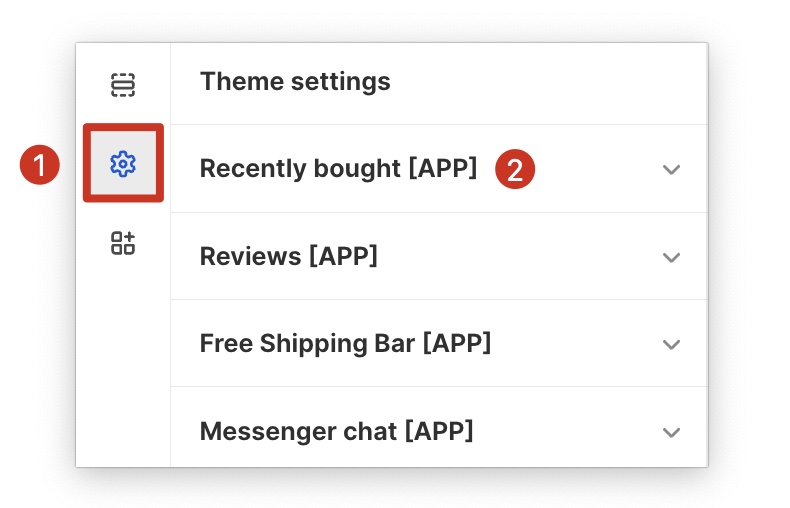Click the [APP] tag beside Recently bought
The height and width of the screenshot is (508, 790).
pos(442,168)
